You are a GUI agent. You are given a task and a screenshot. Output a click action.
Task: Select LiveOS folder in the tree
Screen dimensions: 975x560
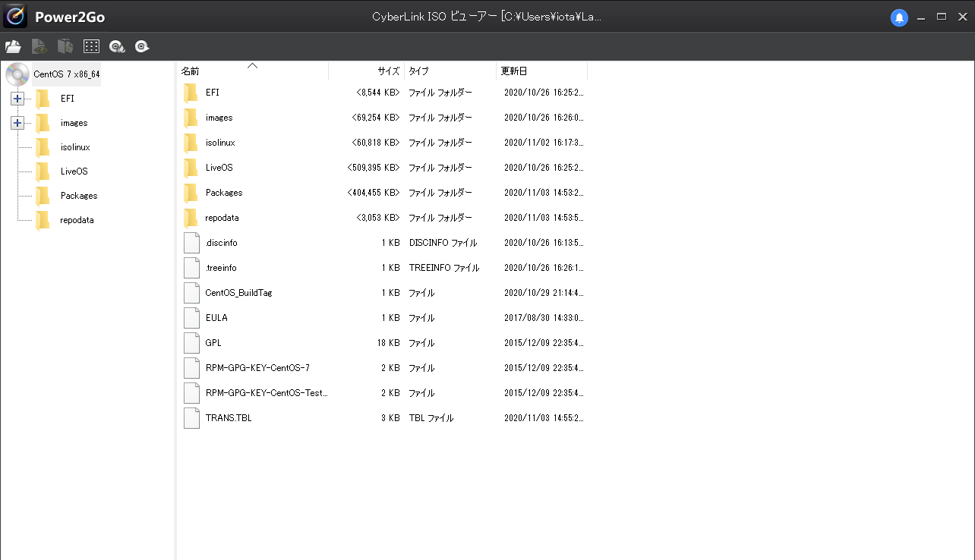coord(74,171)
